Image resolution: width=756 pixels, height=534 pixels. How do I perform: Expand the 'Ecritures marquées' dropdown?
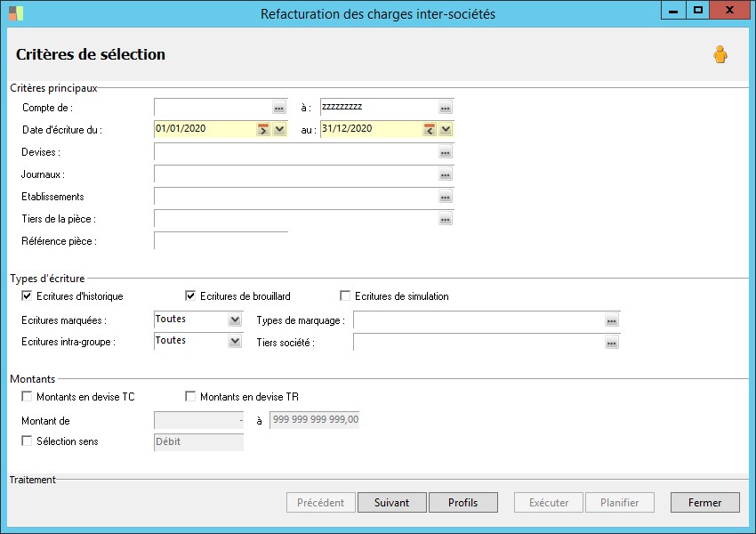click(235, 320)
